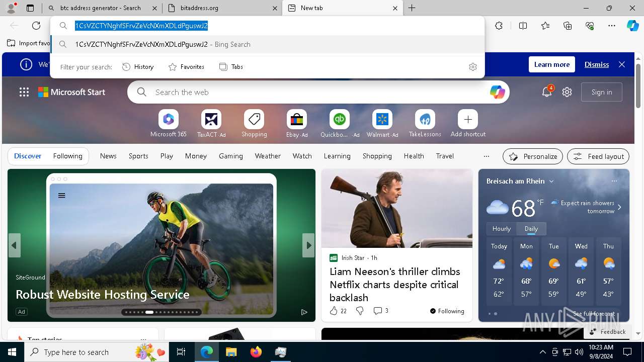Open Quickbooks ad shortcut
The height and width of the screenshot is (362, 644).
pos(340,124)
